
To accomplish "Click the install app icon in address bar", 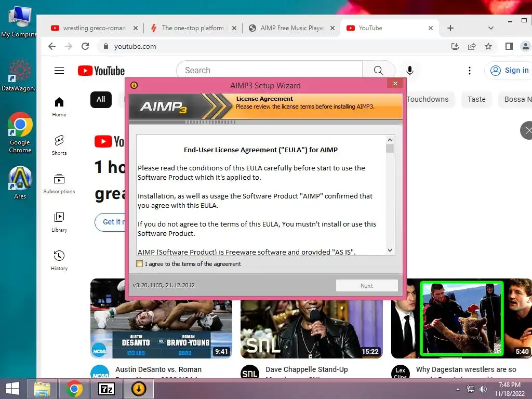I will click(x=455, y=46).
